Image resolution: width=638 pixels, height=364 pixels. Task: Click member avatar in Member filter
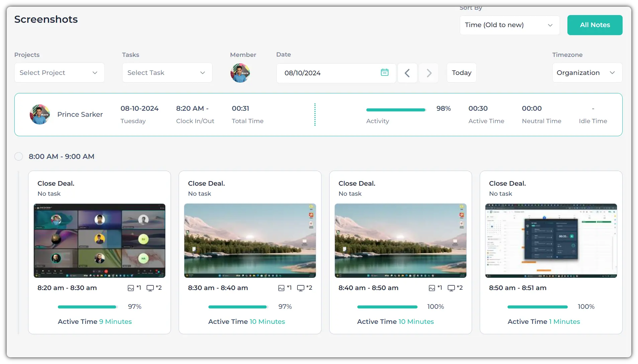pos(240,73)
